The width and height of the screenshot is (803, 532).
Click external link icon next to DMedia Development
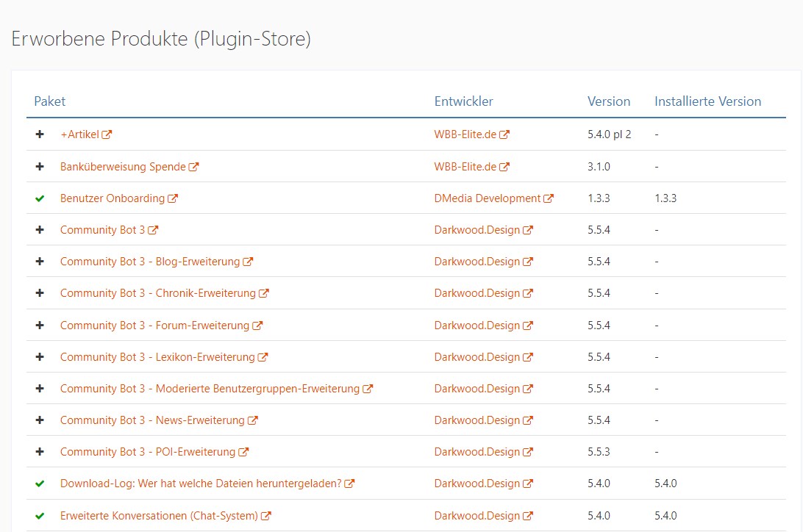coord(549,198)
